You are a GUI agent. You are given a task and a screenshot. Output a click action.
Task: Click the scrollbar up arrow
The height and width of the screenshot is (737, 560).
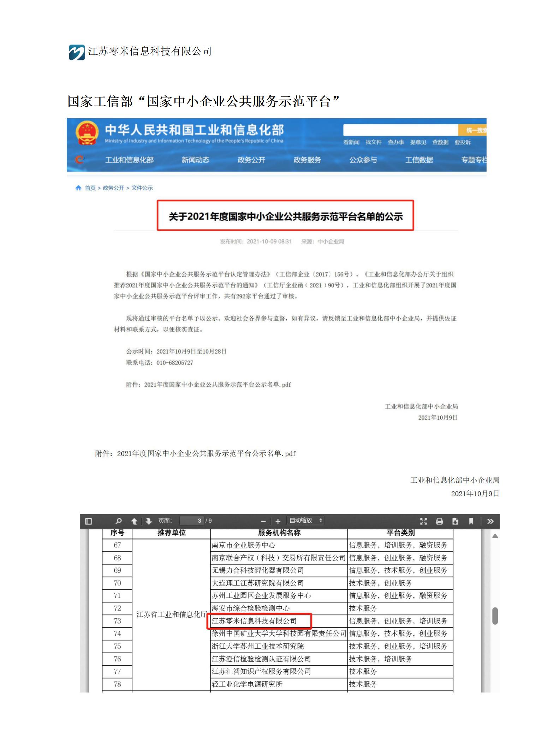pos(495,536)
